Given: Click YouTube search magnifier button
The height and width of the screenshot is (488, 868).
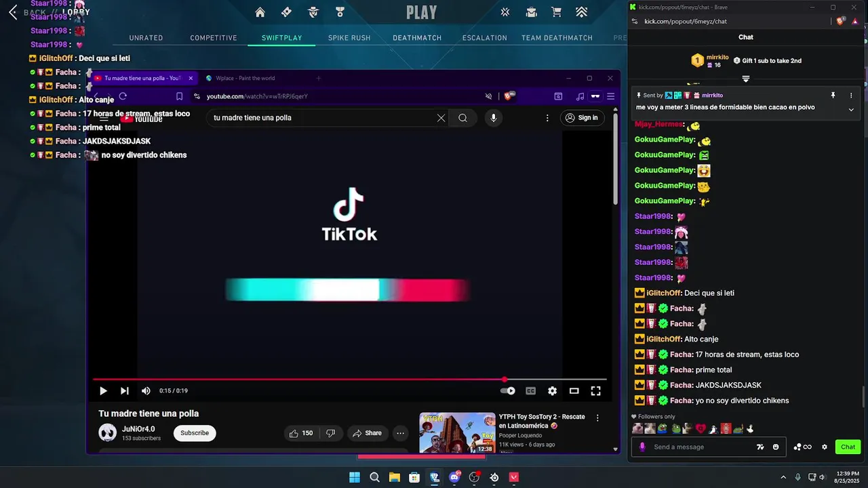Looking at the screenshot, I should tap(462, 118).
